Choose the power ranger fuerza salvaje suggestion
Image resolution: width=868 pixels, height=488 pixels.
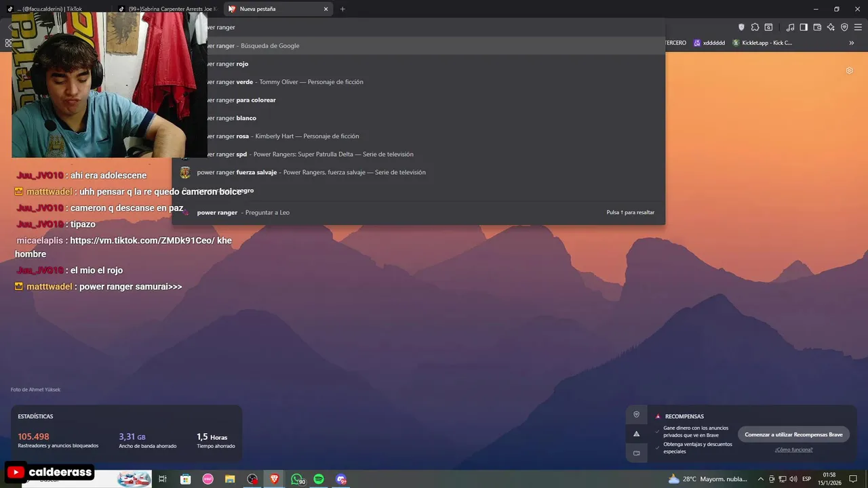418,172
